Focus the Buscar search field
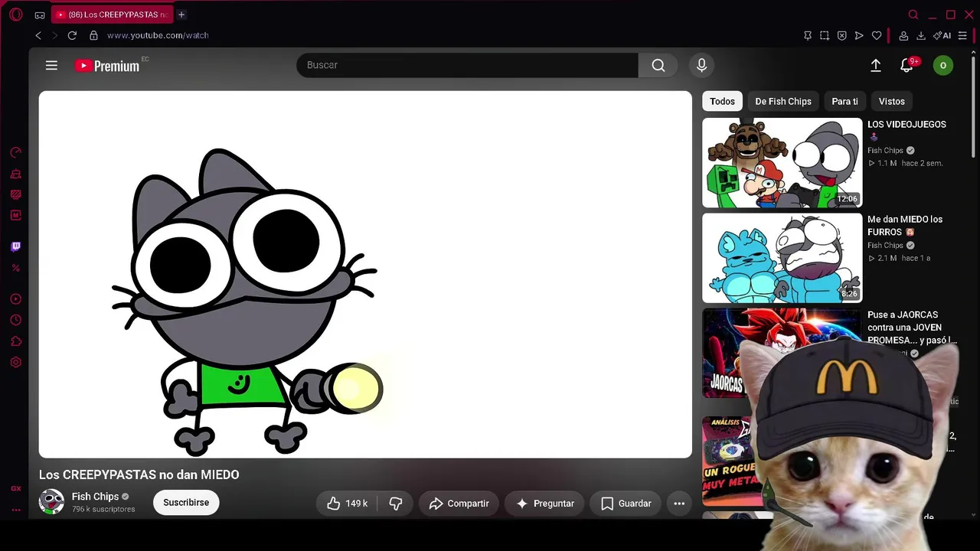This screenshot has width=980, height=551. [467, 65]
